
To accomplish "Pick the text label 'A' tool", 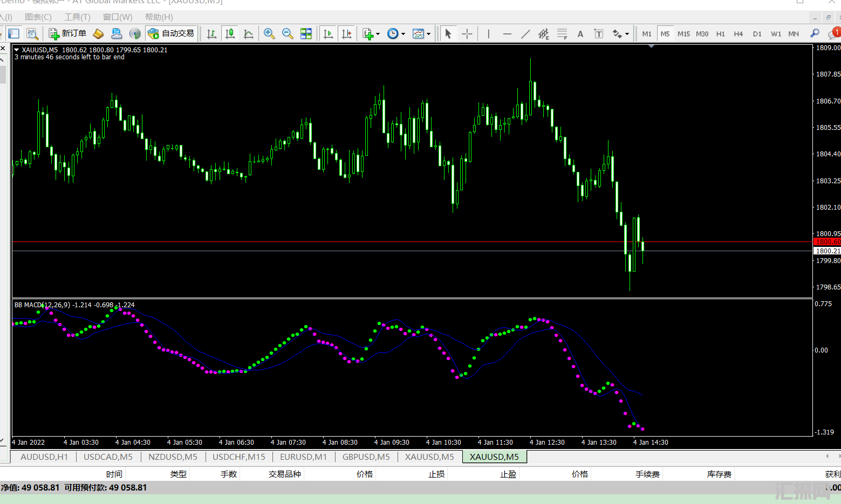I will 580,34.
